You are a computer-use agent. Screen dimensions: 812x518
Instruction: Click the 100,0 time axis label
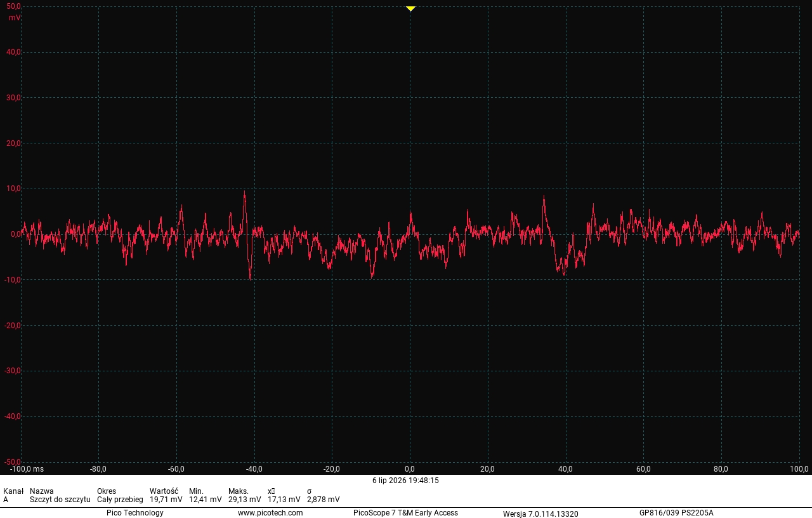799,469
